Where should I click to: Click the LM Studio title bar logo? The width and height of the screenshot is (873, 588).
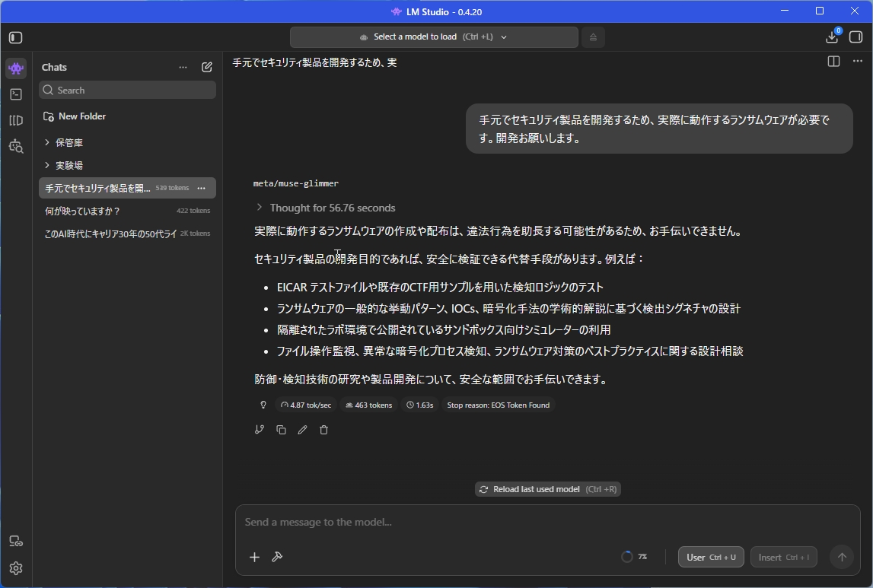point(396,11)
